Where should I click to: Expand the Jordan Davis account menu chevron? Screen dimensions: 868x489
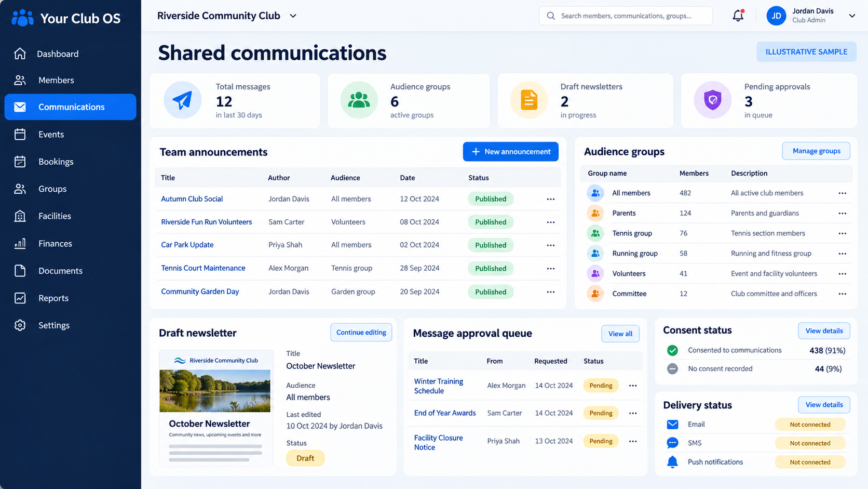[852, 16]
